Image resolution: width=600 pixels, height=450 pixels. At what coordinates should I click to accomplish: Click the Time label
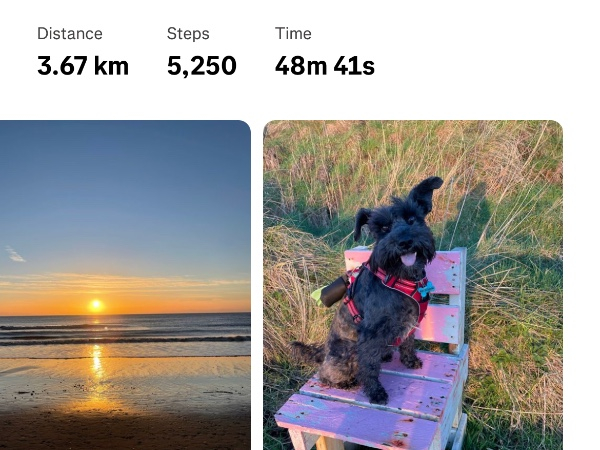click(293, 34)
